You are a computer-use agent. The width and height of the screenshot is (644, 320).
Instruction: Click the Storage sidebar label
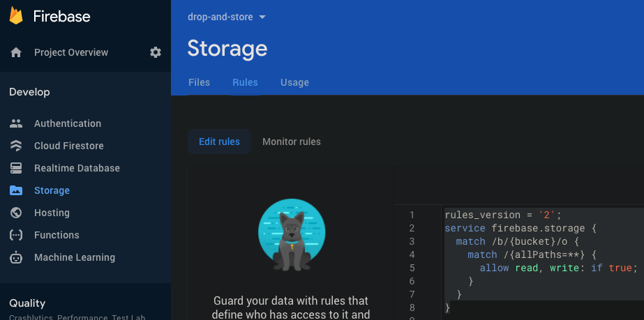(52, 190)
